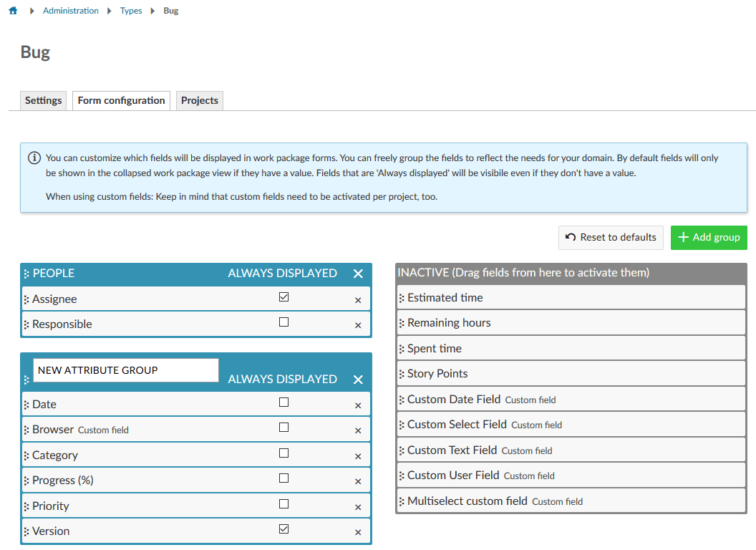Image resolution: width=756 pixels, height=550 pixels.
Task: Click the info icon beside the help text
Action: coord(34,158)
